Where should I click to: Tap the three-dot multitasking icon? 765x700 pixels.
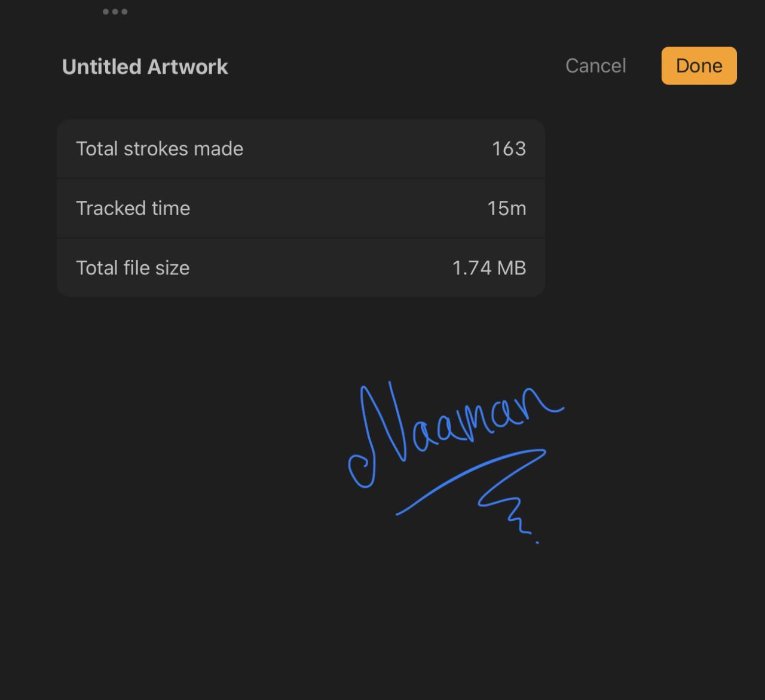click(x=115, y=11)
